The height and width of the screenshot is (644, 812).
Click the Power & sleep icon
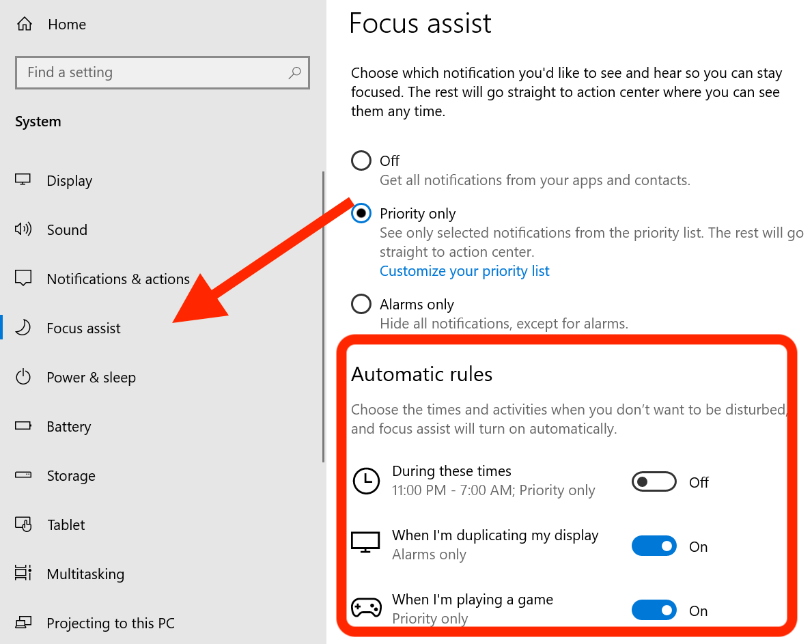coord(23,377)
